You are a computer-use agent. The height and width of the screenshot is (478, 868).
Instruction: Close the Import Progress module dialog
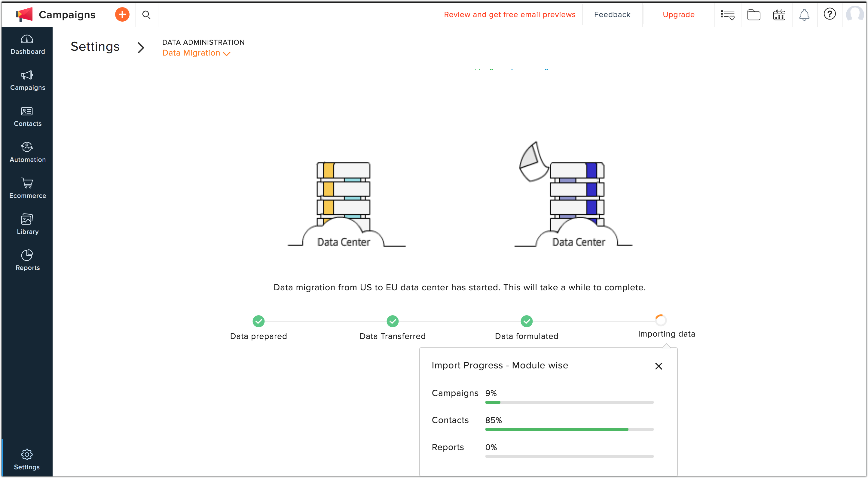[659, 366]
